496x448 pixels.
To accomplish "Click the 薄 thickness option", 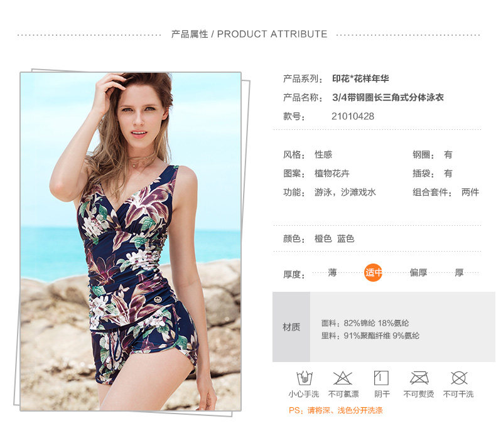I will pyautogui.click(x=332, y=272).
